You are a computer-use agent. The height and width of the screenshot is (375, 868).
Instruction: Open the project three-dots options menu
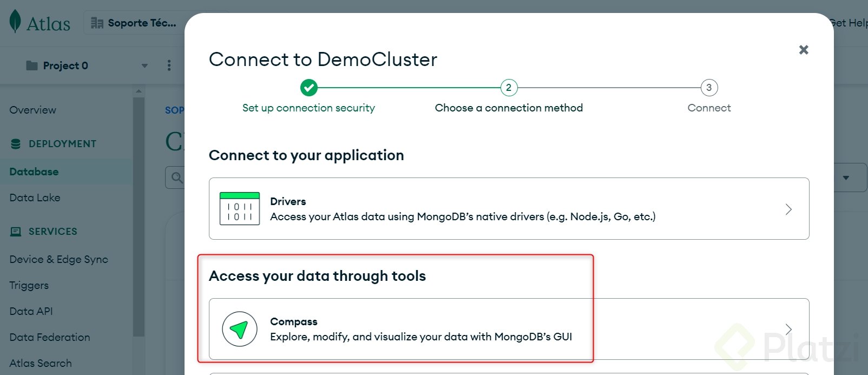[x=169, y=65]
